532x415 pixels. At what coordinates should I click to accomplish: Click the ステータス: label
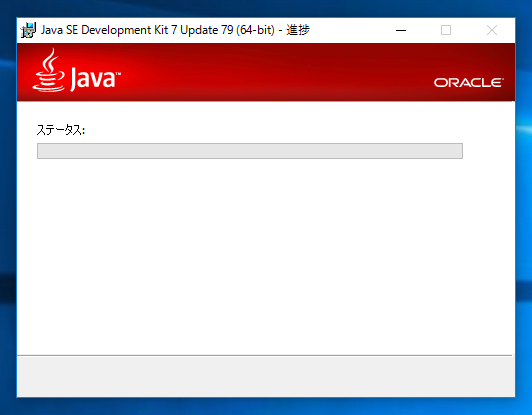pos(61,130)
